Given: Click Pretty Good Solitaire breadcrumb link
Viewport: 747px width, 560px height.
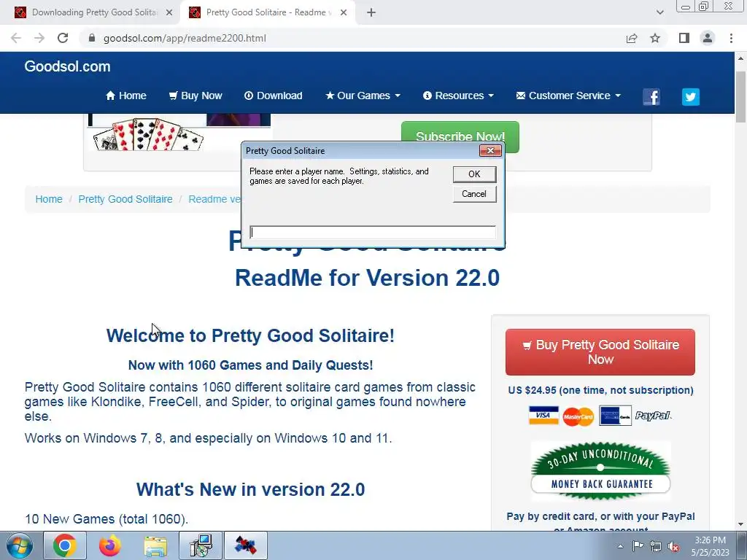Looking at the screenshot, I should click(x=125, y=199).
